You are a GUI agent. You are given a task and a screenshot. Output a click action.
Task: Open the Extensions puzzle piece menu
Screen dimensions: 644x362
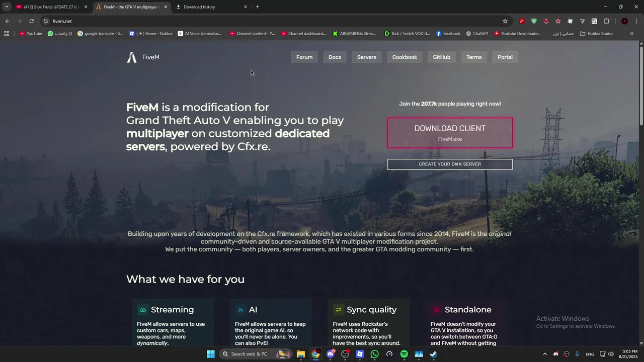(x=606, y=21)
